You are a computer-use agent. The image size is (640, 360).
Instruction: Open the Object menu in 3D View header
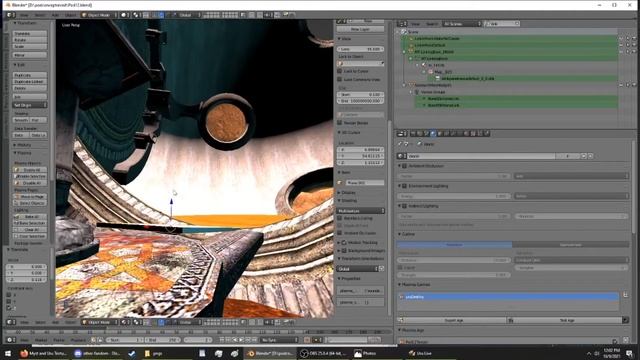pyautogui.click(x=70, y=15)
